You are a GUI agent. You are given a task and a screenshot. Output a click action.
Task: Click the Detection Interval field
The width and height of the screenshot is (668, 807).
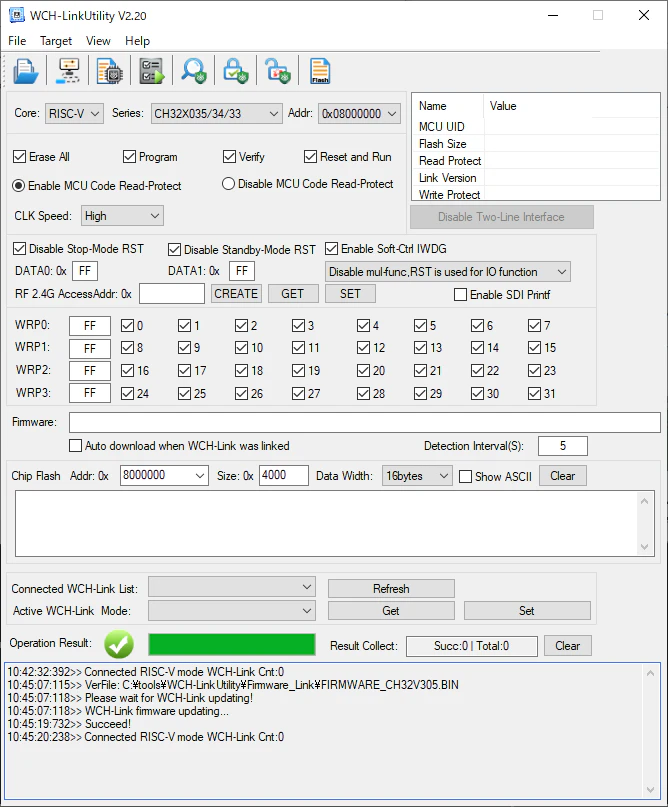click(x=562, y=446)
